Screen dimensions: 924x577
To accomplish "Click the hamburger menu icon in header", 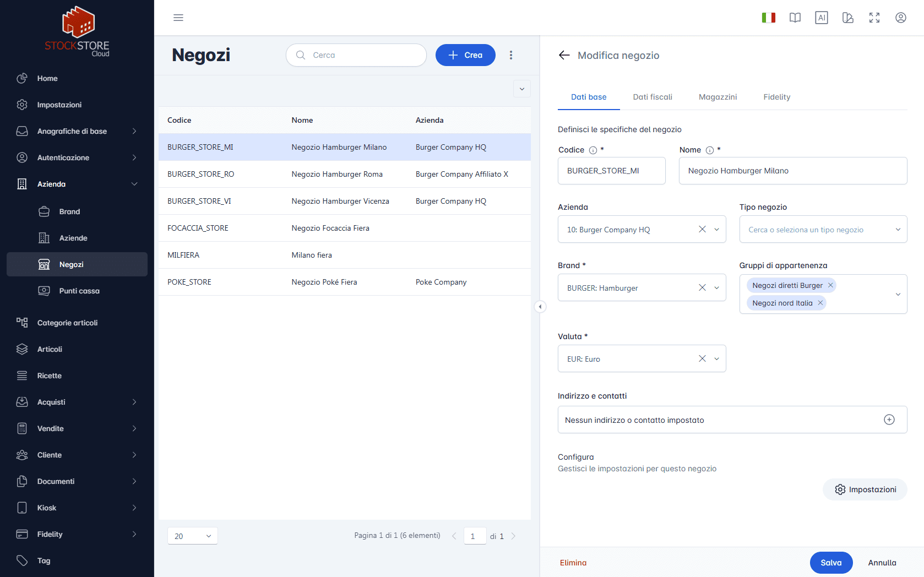I will [x=178, y=18].
